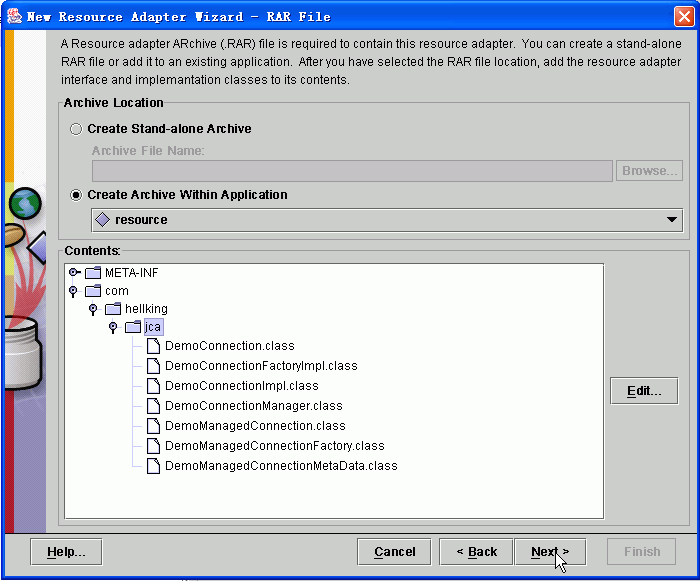The height and width of the screenshot is (581, 700).
Task: Click file icon of DemoConnection.class
Action: coord(154,346)
